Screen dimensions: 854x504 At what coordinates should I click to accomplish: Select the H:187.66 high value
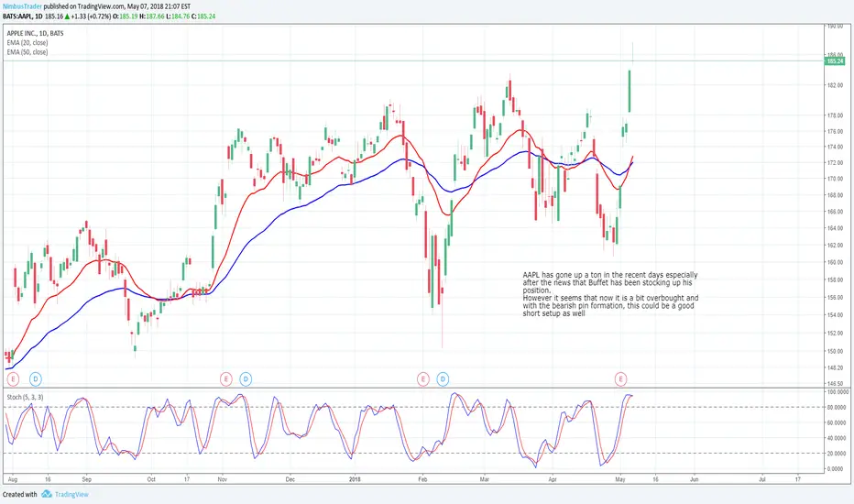pyautogui.click(x=152, y=16)
